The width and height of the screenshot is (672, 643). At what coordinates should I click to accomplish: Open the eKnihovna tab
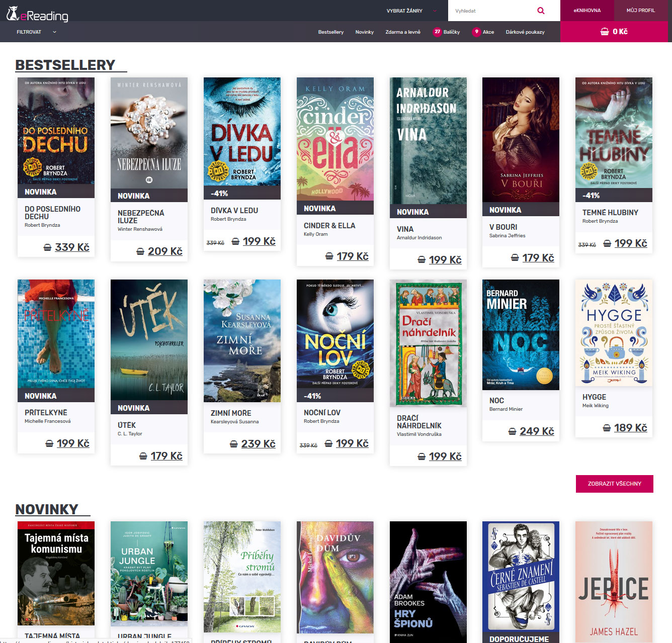point(587,11)
